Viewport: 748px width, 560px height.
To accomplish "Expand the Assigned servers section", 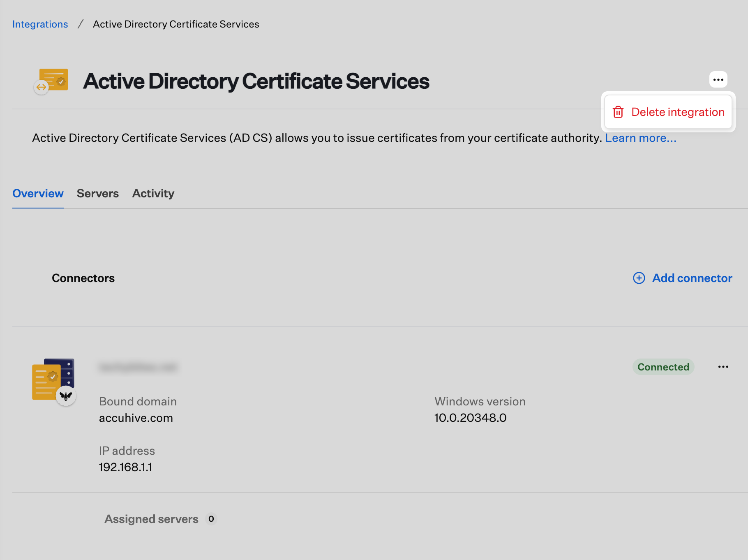I will click(151, 519).
